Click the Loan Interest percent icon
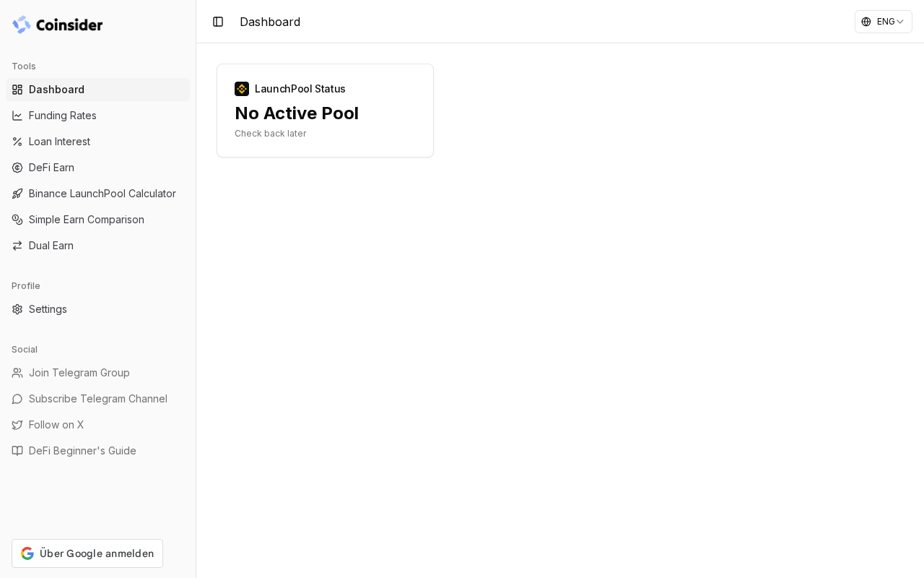924x578 pixels. 17,142
